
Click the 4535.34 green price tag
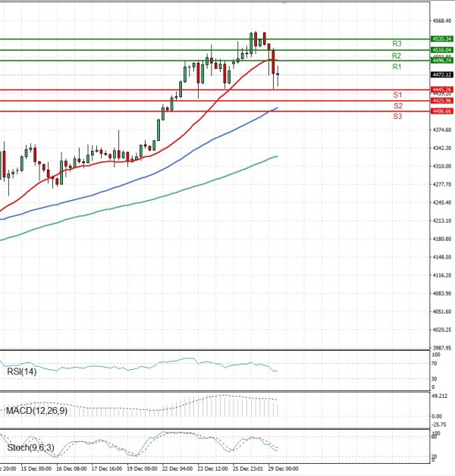pos(441,39)
